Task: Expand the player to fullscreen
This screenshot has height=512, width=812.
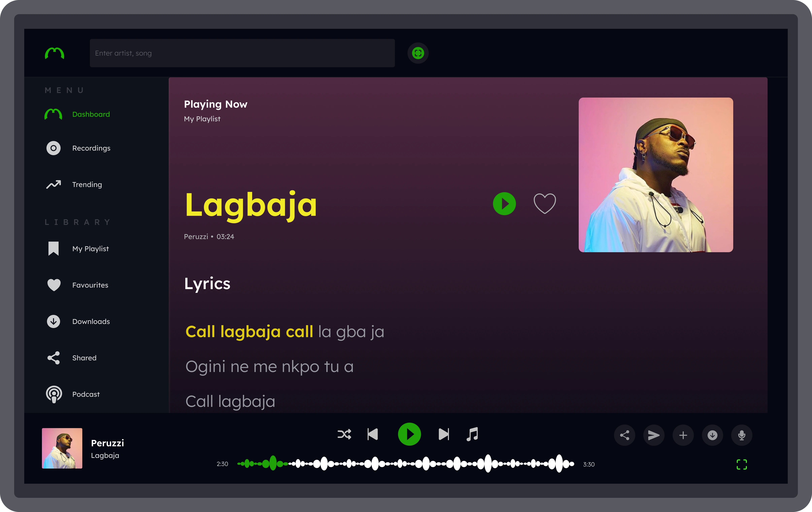Action: (742, 464)
